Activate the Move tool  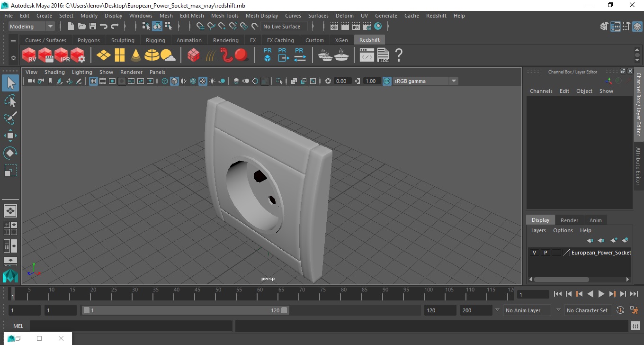coord(10,136)
